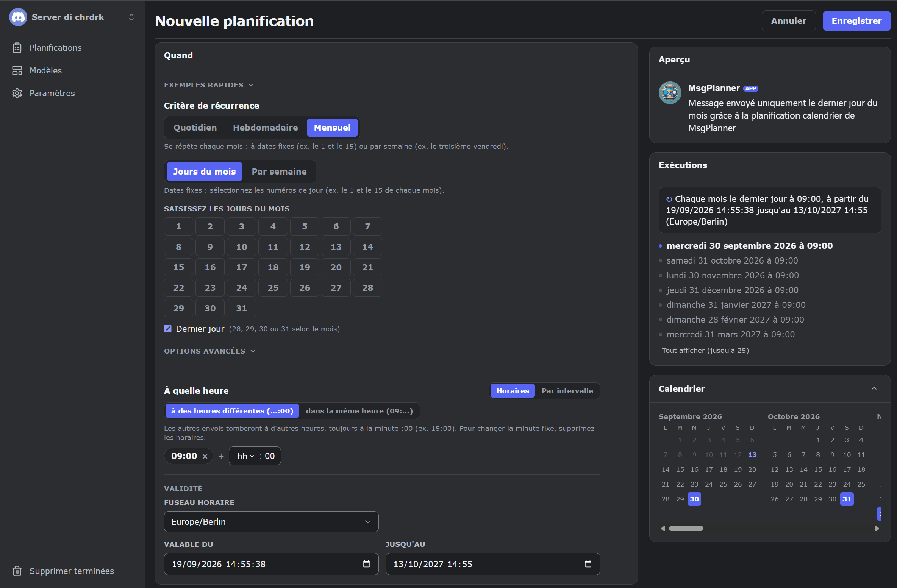Viewport: 897px width, 588px height.
Task: Switch to Par intervalle tab
Action: [567, 391]
